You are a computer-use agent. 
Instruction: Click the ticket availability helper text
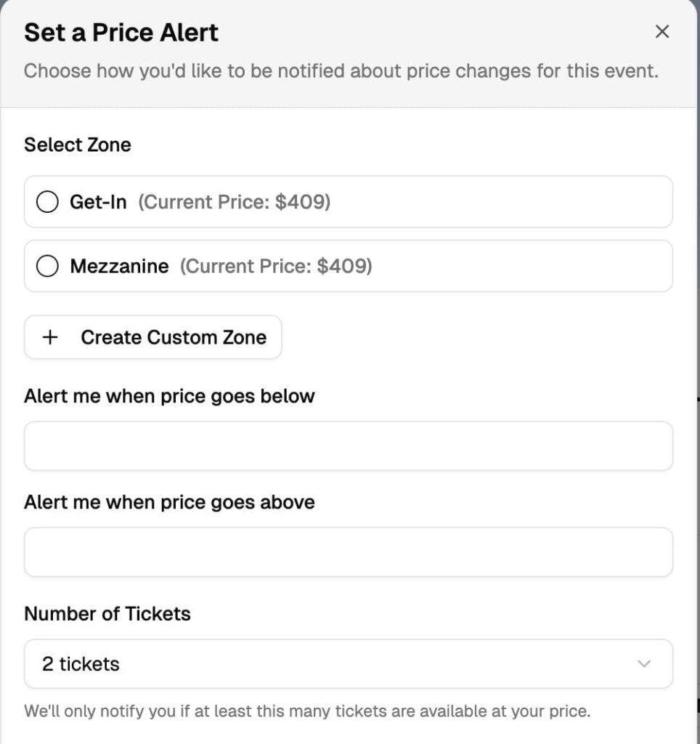click(x=307, y=711)
